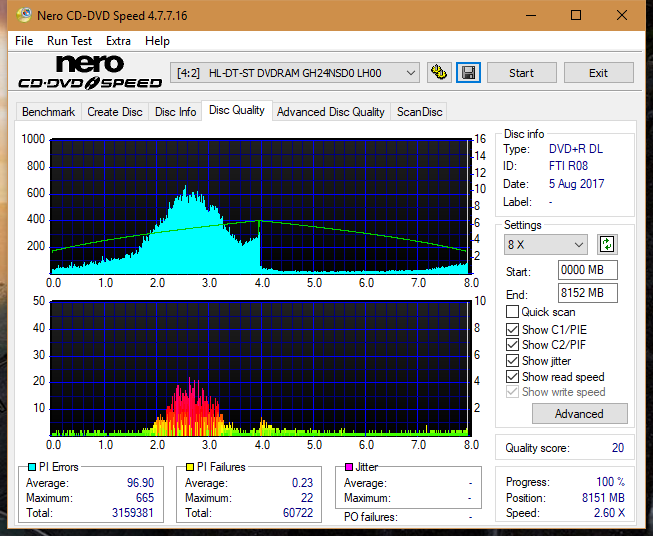Open the 8 X speed dropdown

tap(546, 244)
